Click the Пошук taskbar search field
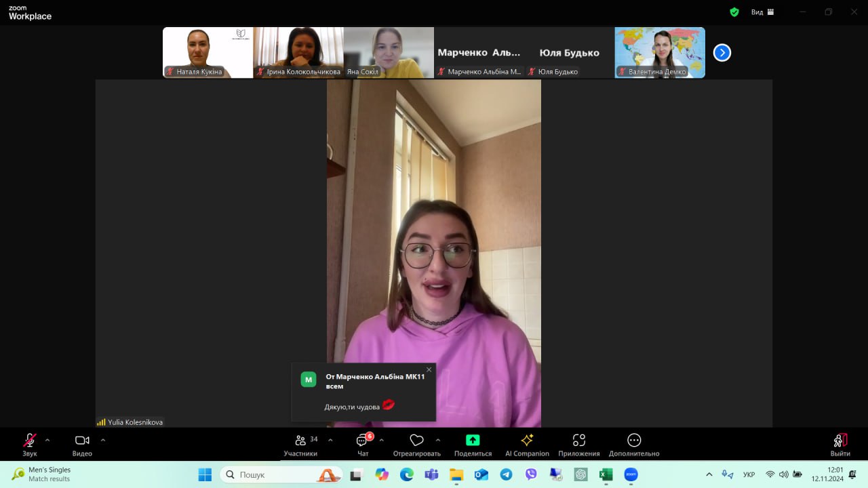This screenshot has width=868, height=488. coord(281,474)
